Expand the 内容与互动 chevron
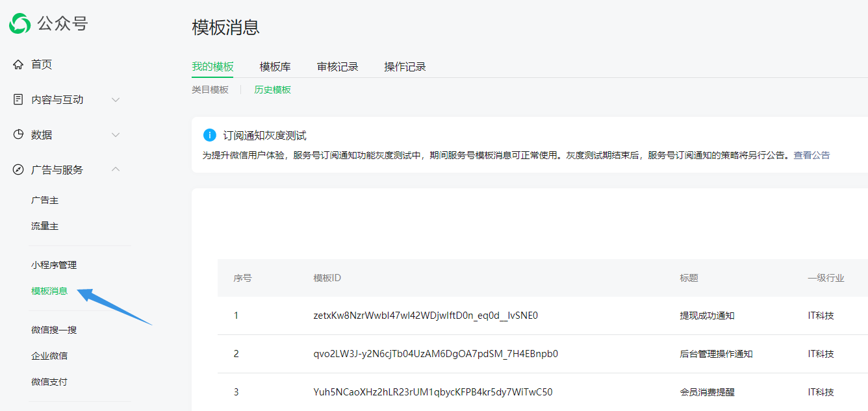Viewport: 868px width, 411px height. point(116,99)
